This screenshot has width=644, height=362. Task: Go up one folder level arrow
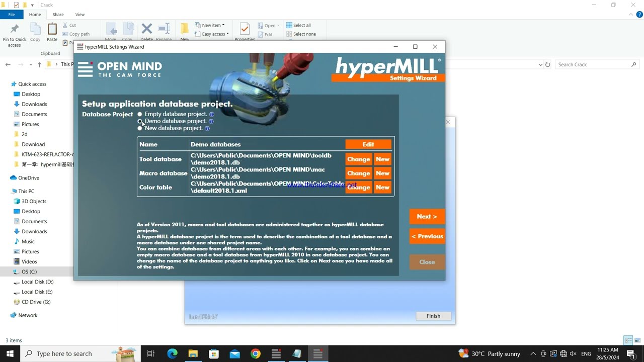coord(40,65)
